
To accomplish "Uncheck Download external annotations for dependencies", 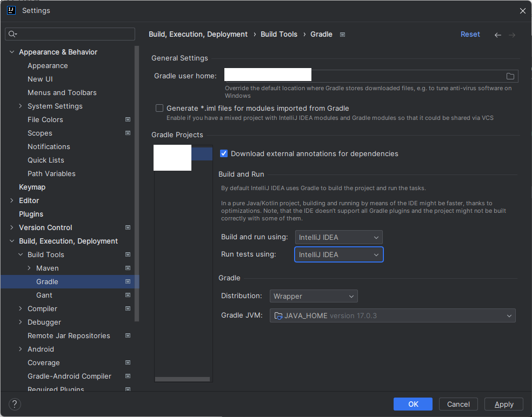I will pos(224,153).
